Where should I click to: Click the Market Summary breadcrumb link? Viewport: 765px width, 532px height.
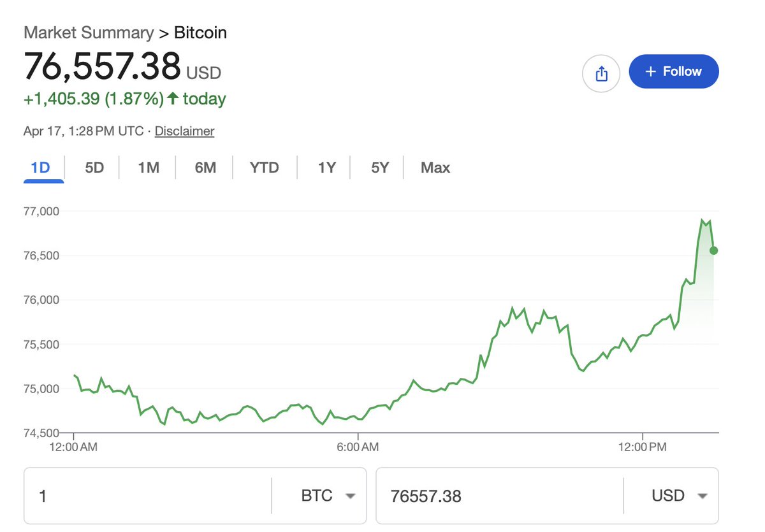(x=89, y=32)
